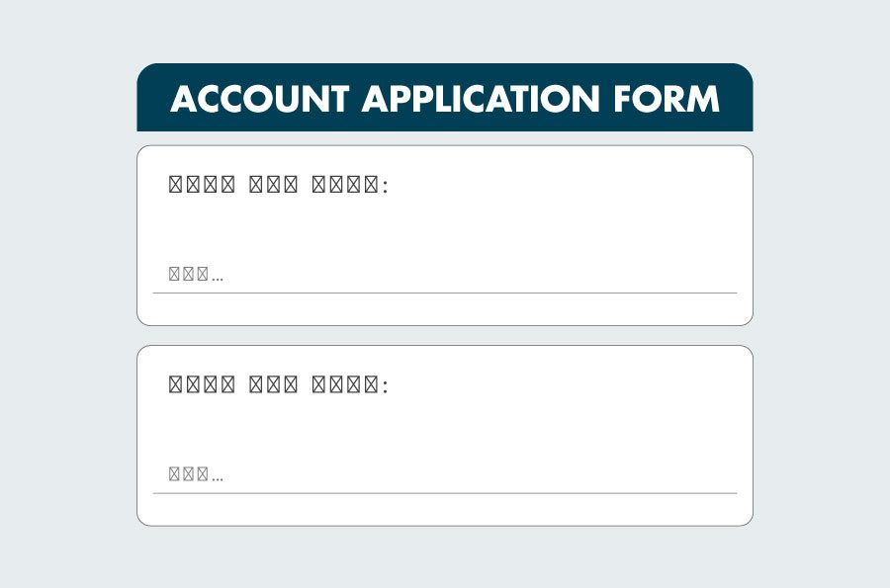Click the middle word of the top card's label

tap(273, 185)
